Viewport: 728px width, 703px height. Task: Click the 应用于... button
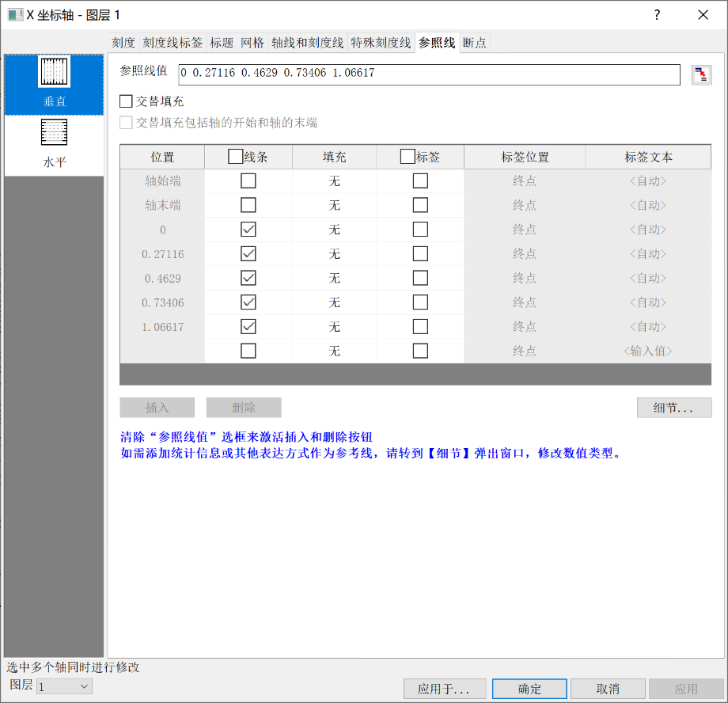coord(445,689)
